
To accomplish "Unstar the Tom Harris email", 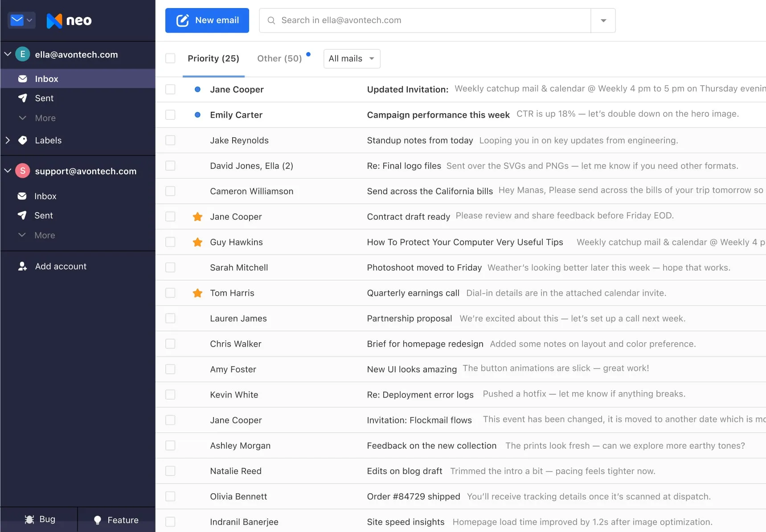I will click(197, 293).
